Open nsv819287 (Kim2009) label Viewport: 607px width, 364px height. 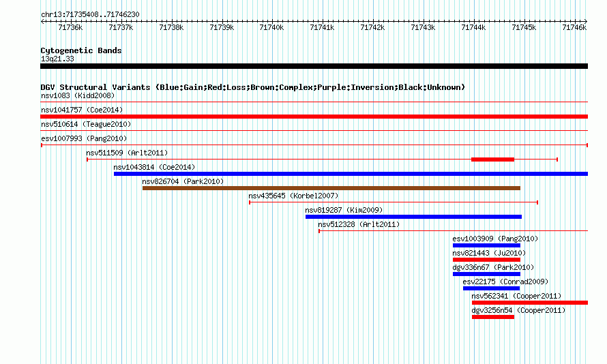point(344,210)
